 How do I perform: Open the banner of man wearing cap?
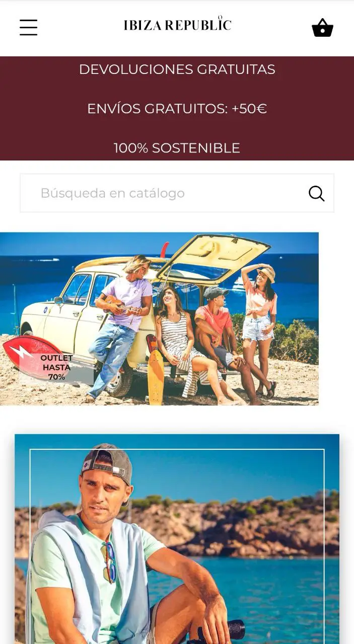(x=177, y=539)
